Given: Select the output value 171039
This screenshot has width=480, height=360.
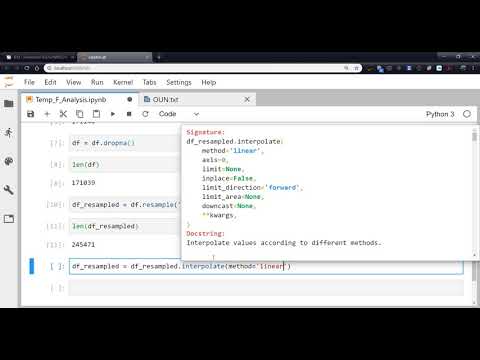Looking at the screenshot, I should [83, 183].
